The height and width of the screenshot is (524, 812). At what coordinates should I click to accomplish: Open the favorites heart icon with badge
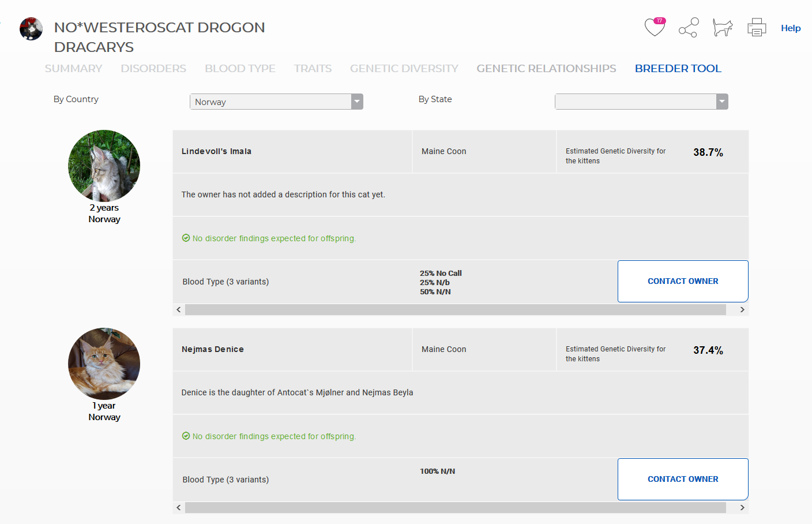[x=655, y=27]
